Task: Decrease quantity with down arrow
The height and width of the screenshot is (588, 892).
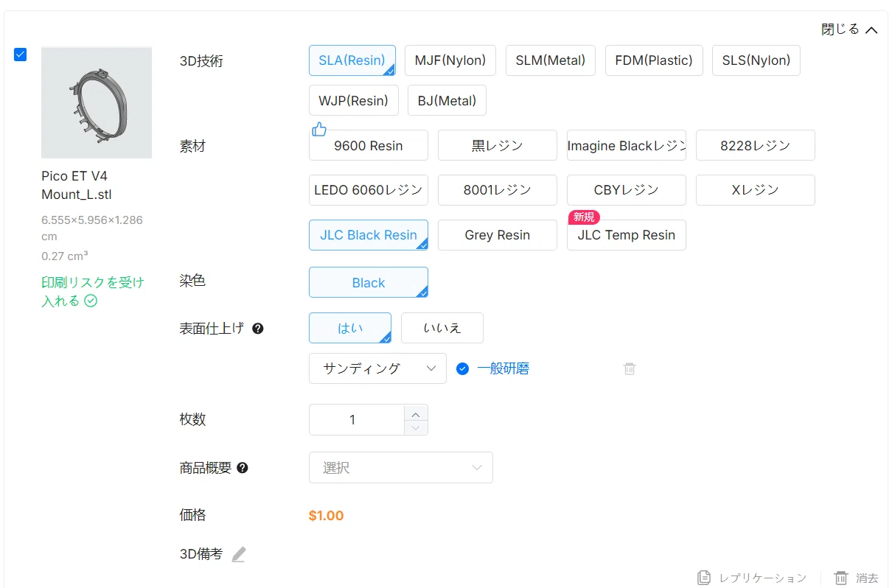Action: [x=416, y=427]
